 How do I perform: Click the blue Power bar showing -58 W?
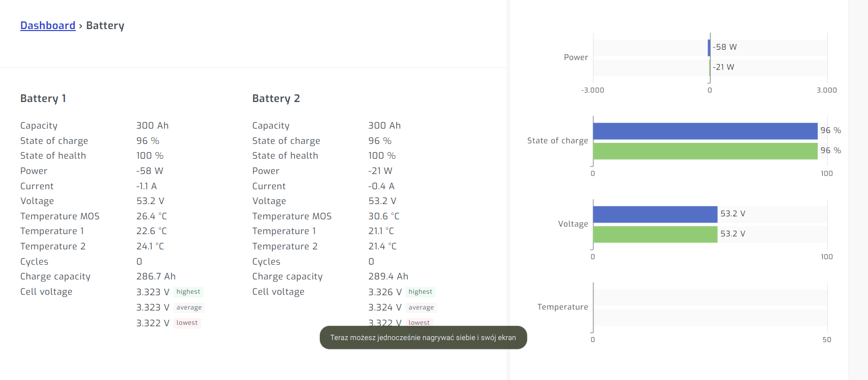pyautogui.click(x=709, y=47)
